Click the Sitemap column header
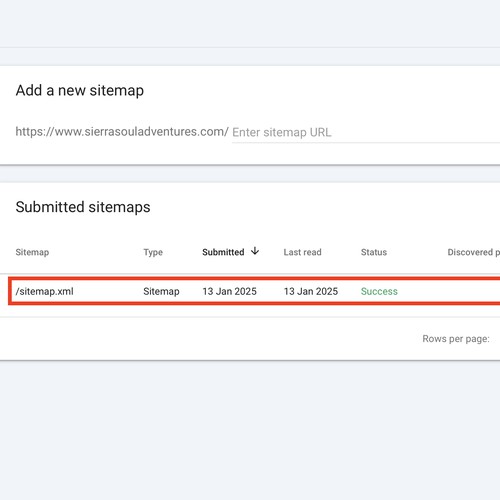This screenshot has height=500, width=500. tap(32, 252)
